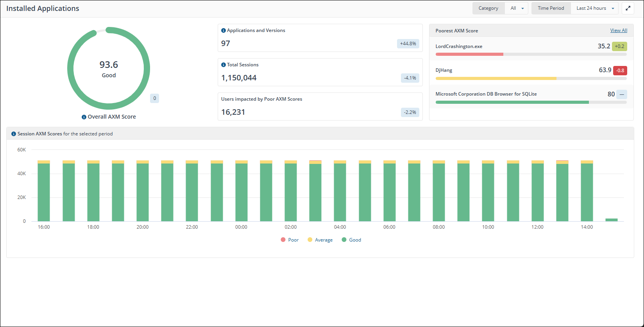Click the +0.2 change badge for LordCrashington.exe

coord(619,46)
